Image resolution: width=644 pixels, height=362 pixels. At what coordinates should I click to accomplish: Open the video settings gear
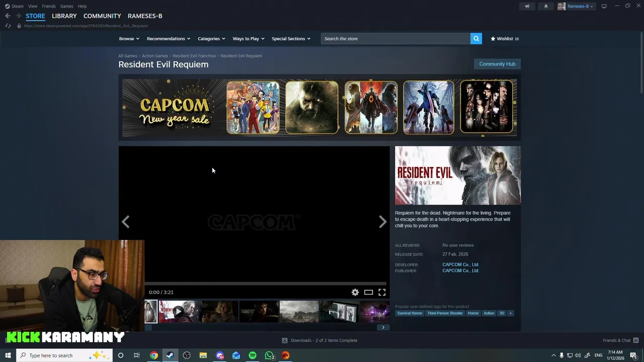tap(355, 292)
